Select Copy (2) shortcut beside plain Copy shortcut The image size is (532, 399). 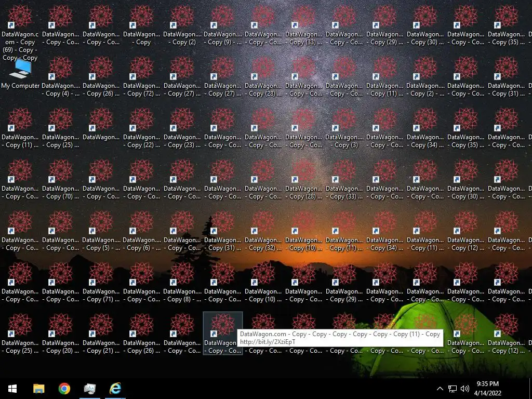182,25
